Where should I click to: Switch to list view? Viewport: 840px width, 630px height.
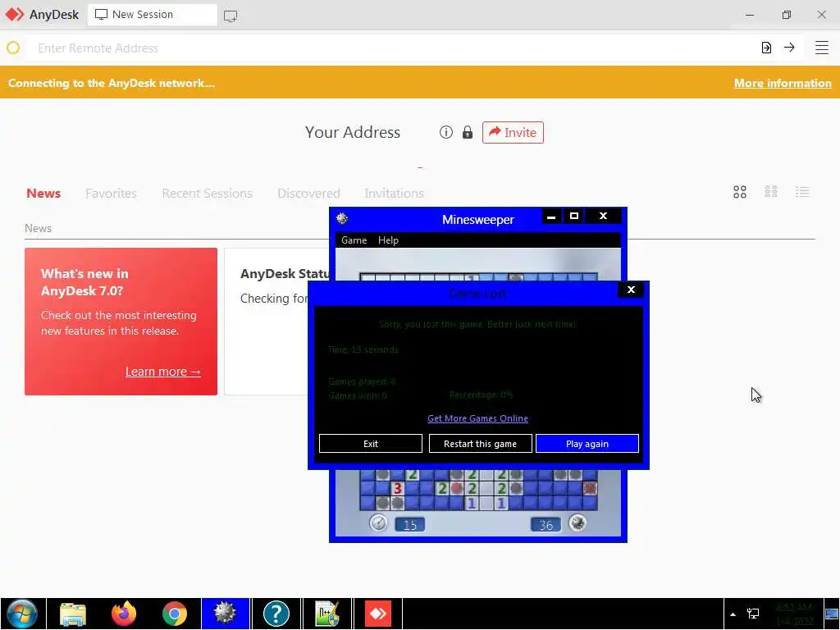(802, 192)
